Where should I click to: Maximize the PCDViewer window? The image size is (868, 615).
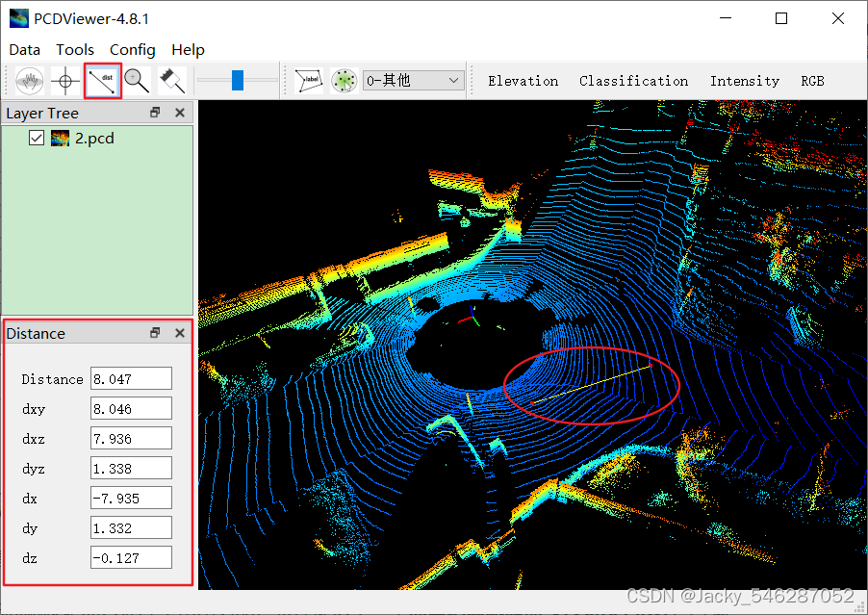click(781, 18)
